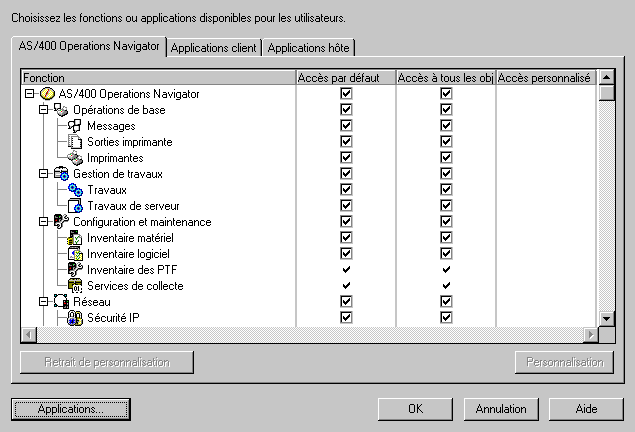Click the Inventaire logiciel icon

click(75, 254)
